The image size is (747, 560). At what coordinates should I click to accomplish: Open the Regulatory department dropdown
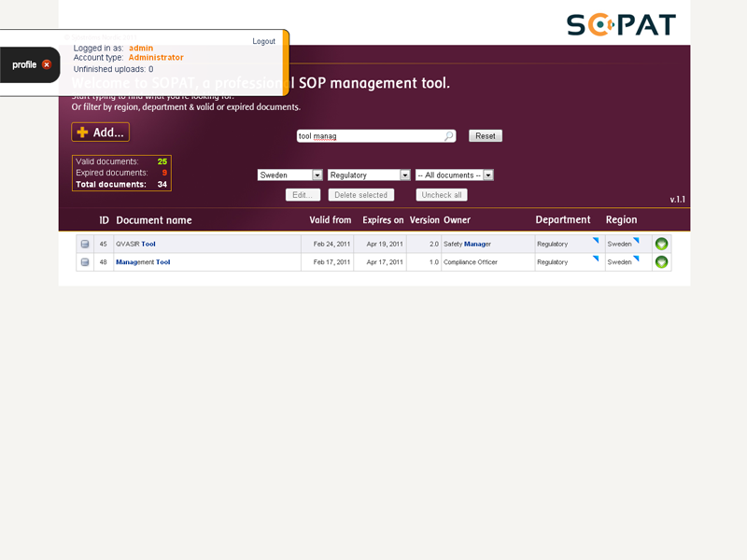tap(369, 175)
